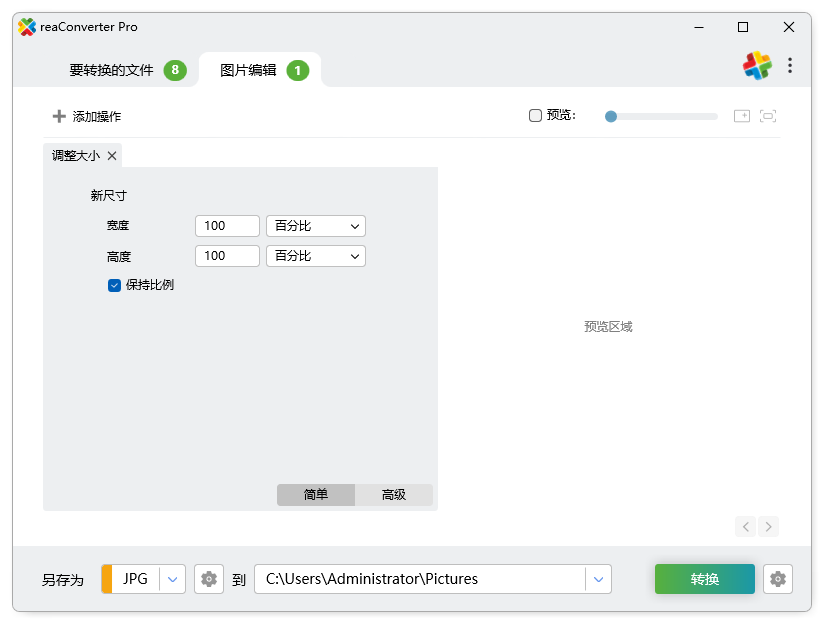Screen dimensions: 824x624
Task: Click the 转换 button to start converting
Action: coord(704,578)
